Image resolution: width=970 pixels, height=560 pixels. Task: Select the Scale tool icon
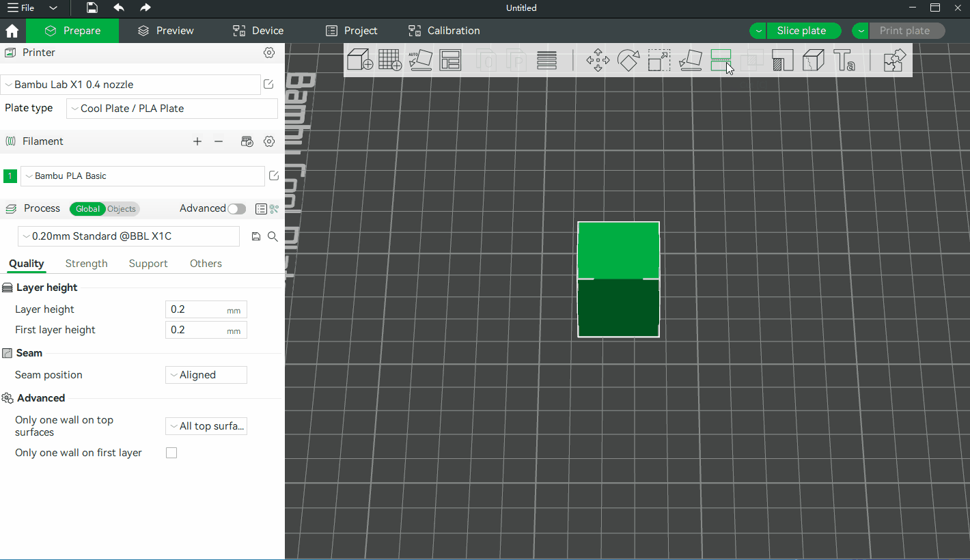tap(659, 60)
